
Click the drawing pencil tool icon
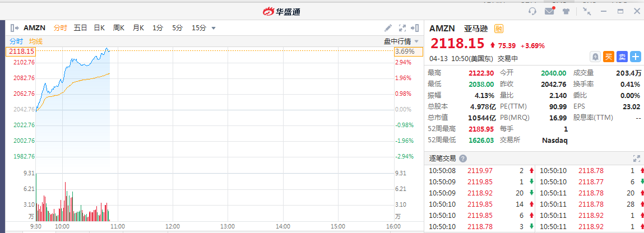point(388,27)
